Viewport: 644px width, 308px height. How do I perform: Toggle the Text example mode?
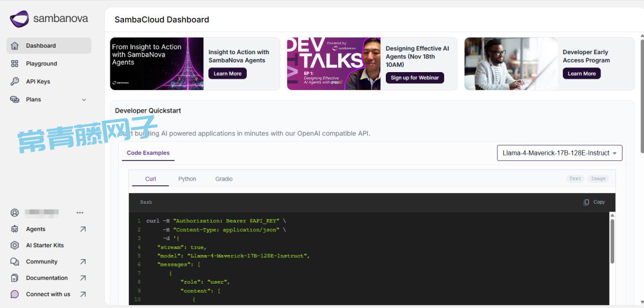[x=575, y=179]
